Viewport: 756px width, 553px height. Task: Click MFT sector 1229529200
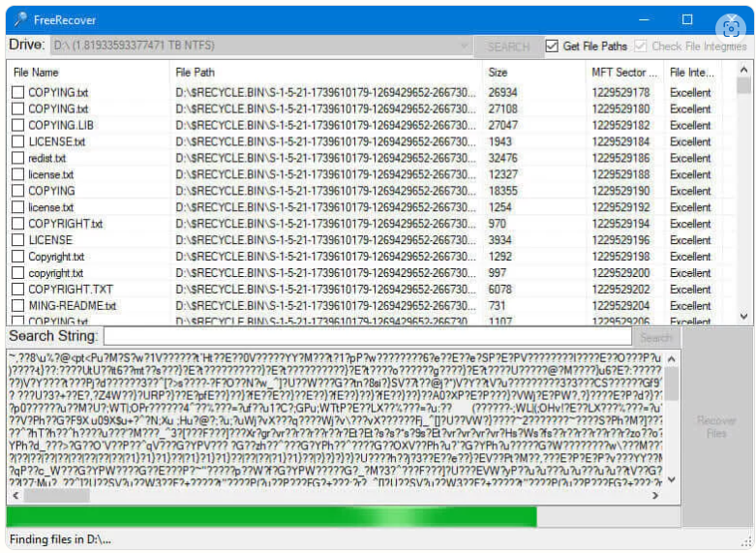620,273
